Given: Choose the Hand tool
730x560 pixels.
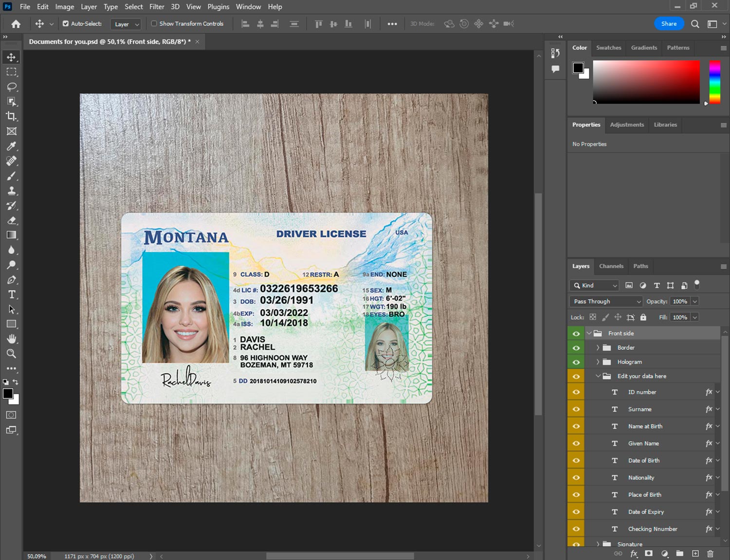Looking at the screenshot, I should 12,339.
